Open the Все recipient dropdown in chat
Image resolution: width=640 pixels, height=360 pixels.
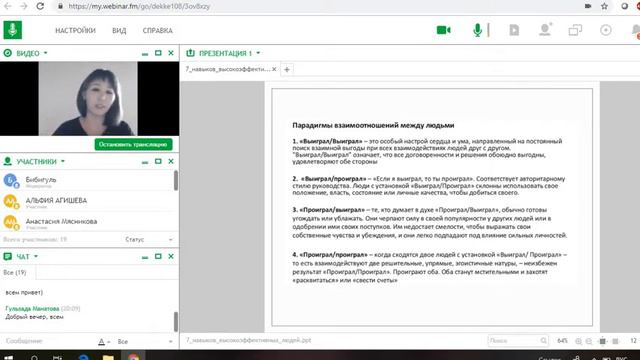tap(145, 342)
